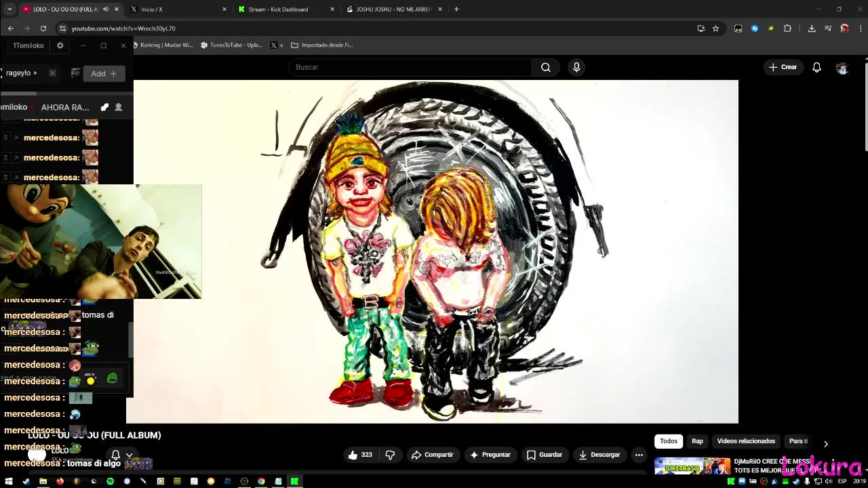The width and height of the screenshot is (868, 488).
Task: Click the install app icon in address bar
Action: tap(701, 28)
